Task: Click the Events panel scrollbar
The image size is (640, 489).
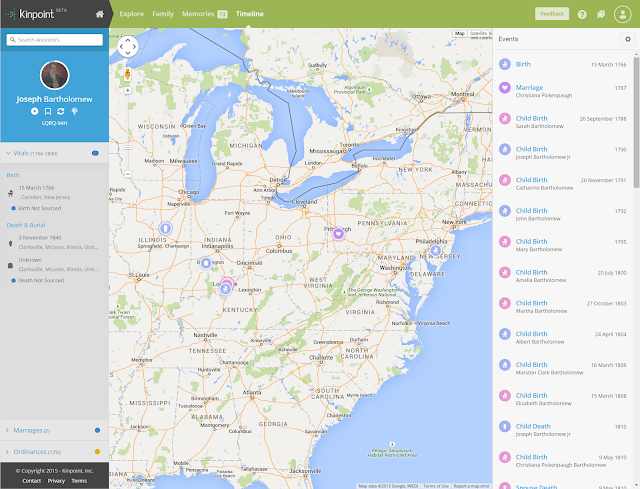Action: (x=636, y=122)
